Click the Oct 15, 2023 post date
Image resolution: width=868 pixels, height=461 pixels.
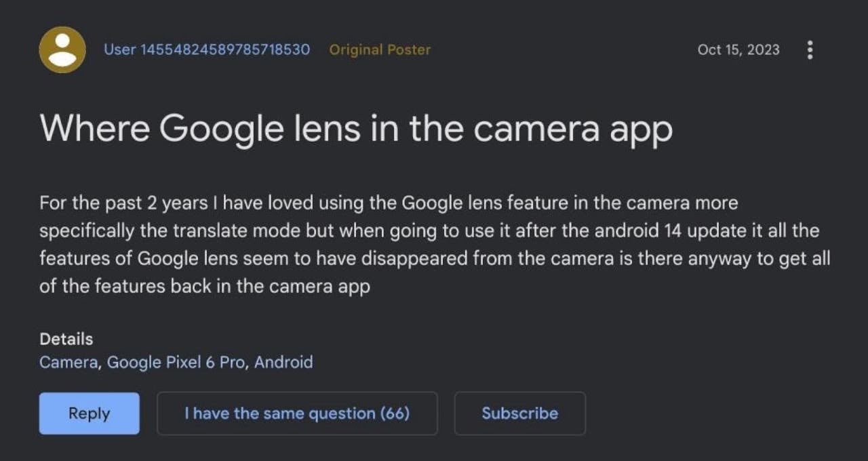tap(738, 49)
